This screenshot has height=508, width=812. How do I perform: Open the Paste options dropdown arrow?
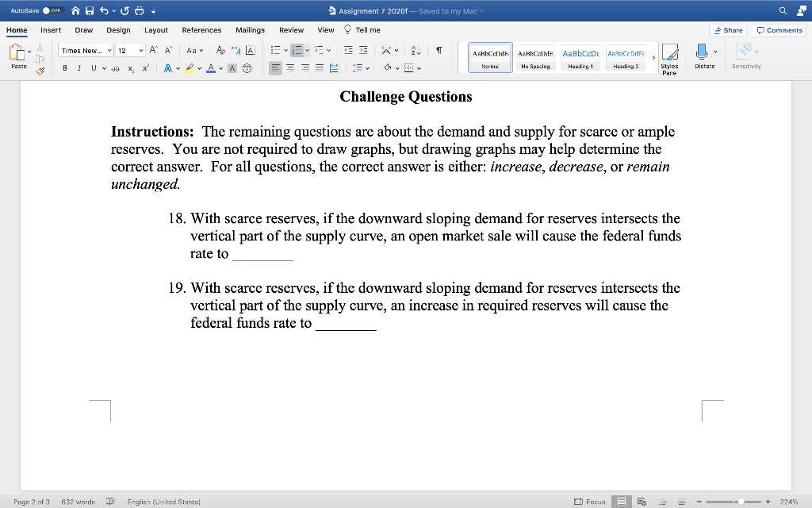point(29,52)
